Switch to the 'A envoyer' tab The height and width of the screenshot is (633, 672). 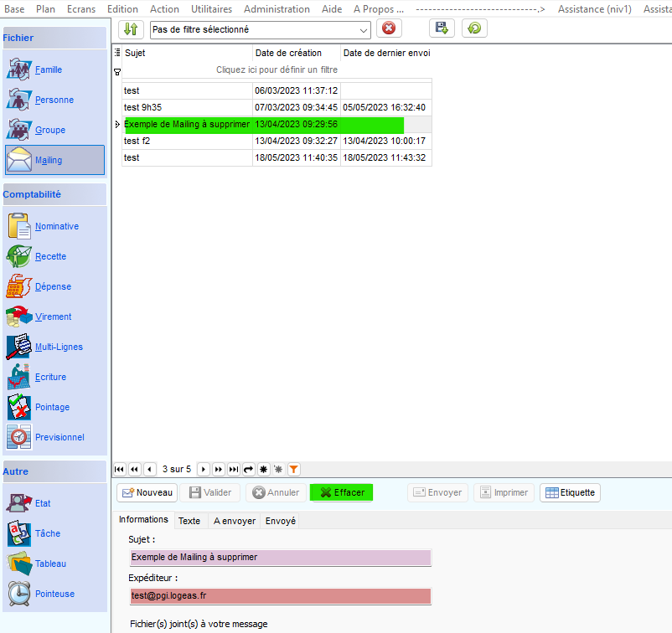point(235,521)
